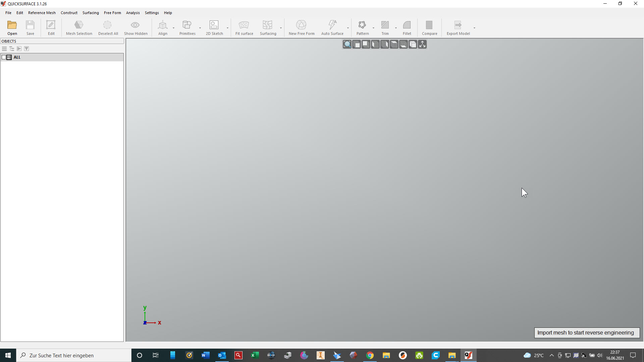Open the notification center in system tray
The height and width of the screenshot is (362, 644).
(633, 355)
